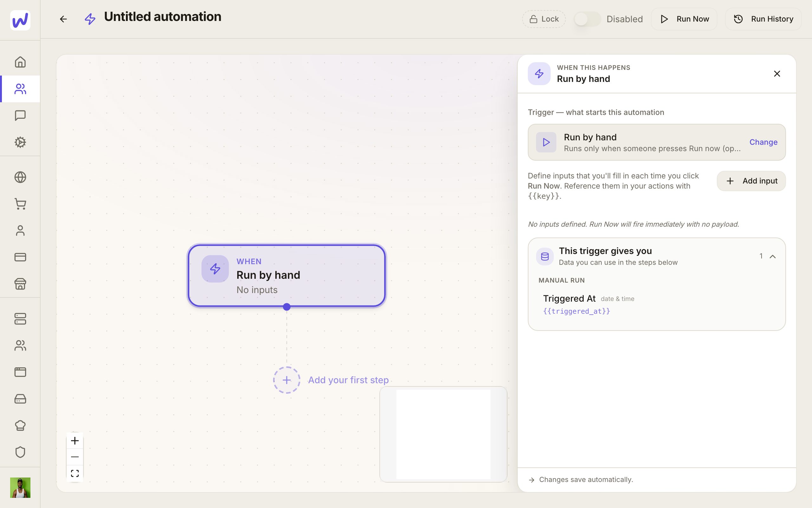812x508 pixels.
Task: Close the Run by hand panel
Action: [777, 74]
